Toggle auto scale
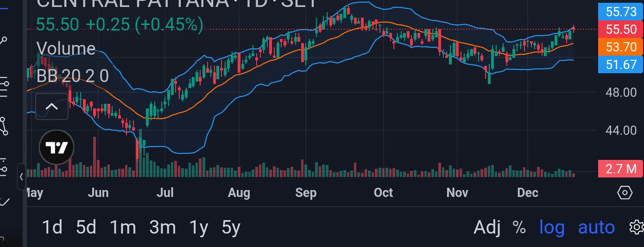 click(x=596, y=227)
